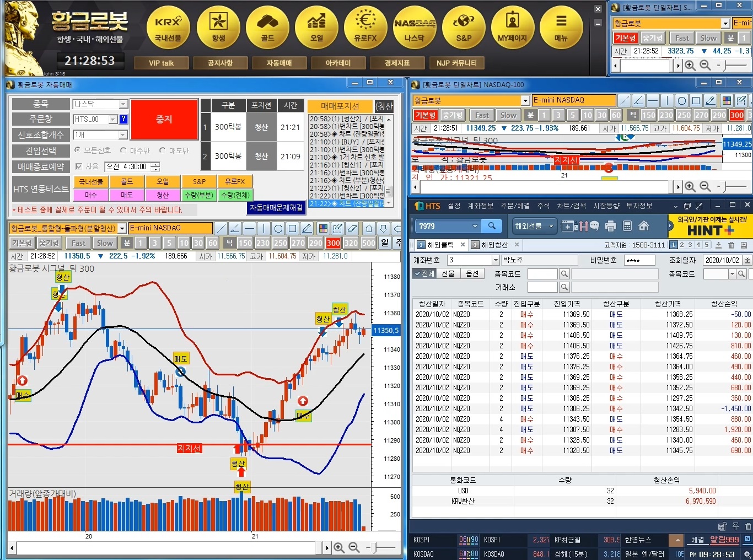753x560 pixels.
Task: Open the 차트/검색 menu in HTS
Action: pos(571,206)
